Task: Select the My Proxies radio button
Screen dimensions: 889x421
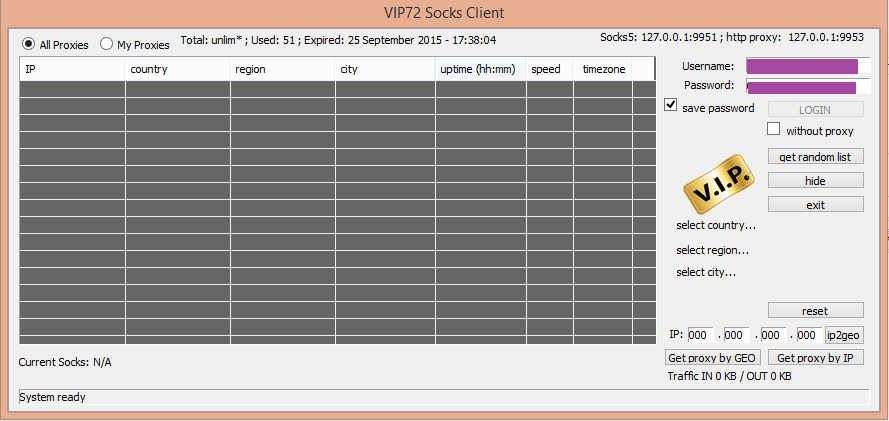Action: pos(106,45)
